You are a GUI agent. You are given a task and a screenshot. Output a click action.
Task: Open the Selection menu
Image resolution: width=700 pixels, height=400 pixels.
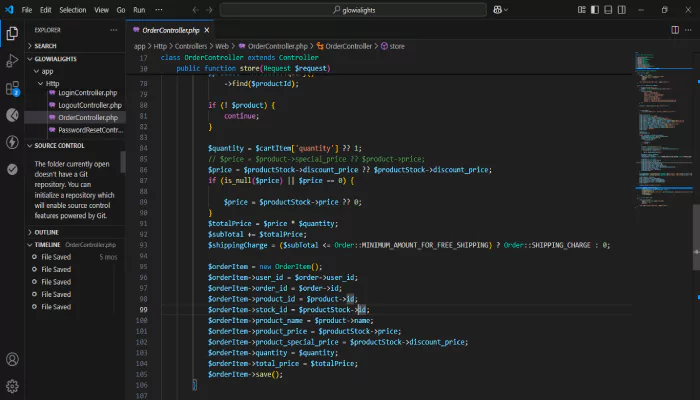point(73,10)
